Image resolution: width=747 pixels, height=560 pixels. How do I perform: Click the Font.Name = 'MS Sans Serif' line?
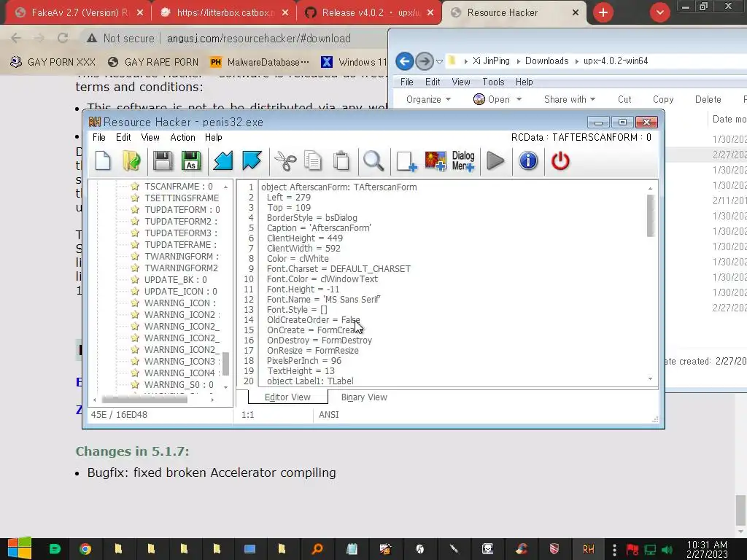point(323,300)
